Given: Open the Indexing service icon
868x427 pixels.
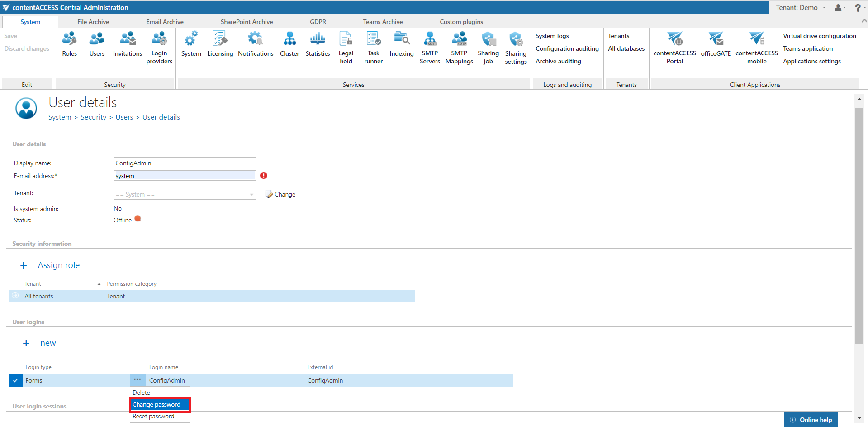Looking at the screenshot, I should pos(401,44).
